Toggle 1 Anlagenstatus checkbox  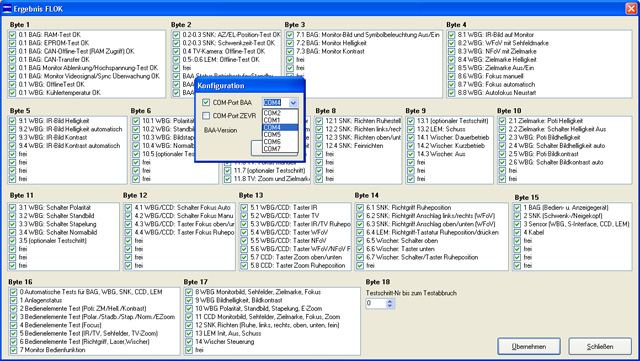point(13,301)
